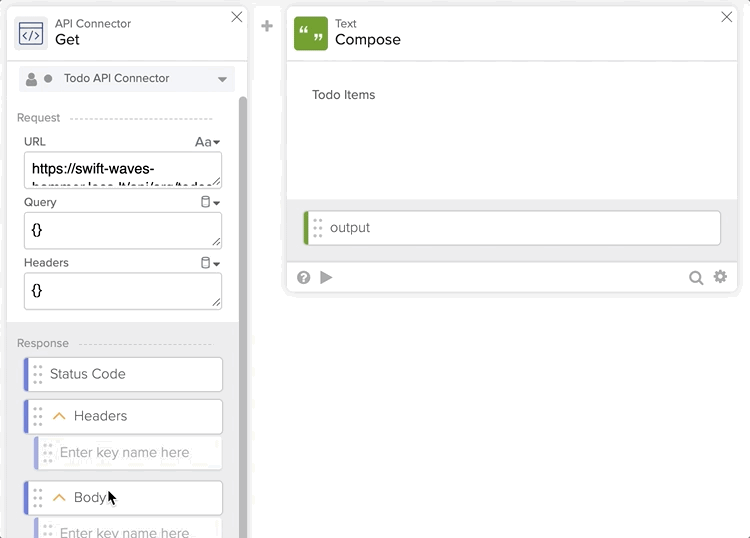750x538 pixels.
Task: Click the Query input field
Action: (x=122, y=230)
